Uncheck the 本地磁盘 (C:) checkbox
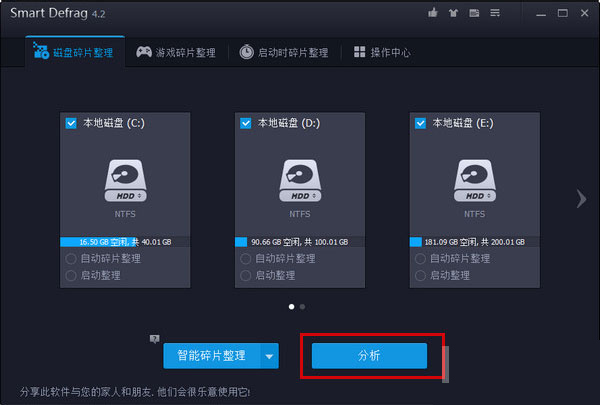The width and height of the screenshot is (600, 405). click(71, 123)
